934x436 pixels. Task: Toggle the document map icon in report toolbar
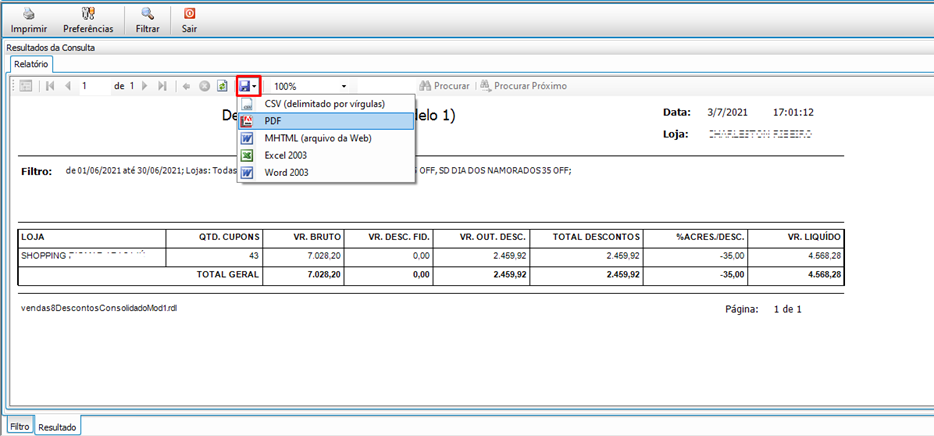pos(26,86)
